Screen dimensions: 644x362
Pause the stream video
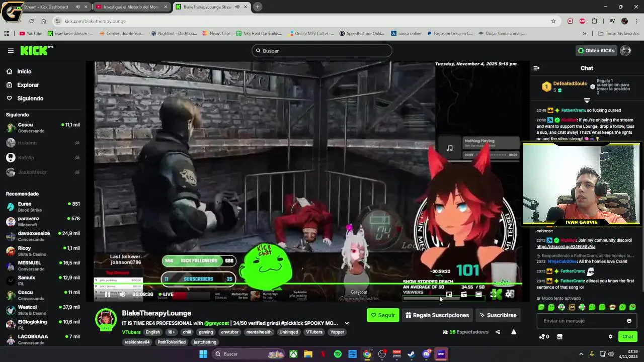pyautogui.click(x=107, y=295)
